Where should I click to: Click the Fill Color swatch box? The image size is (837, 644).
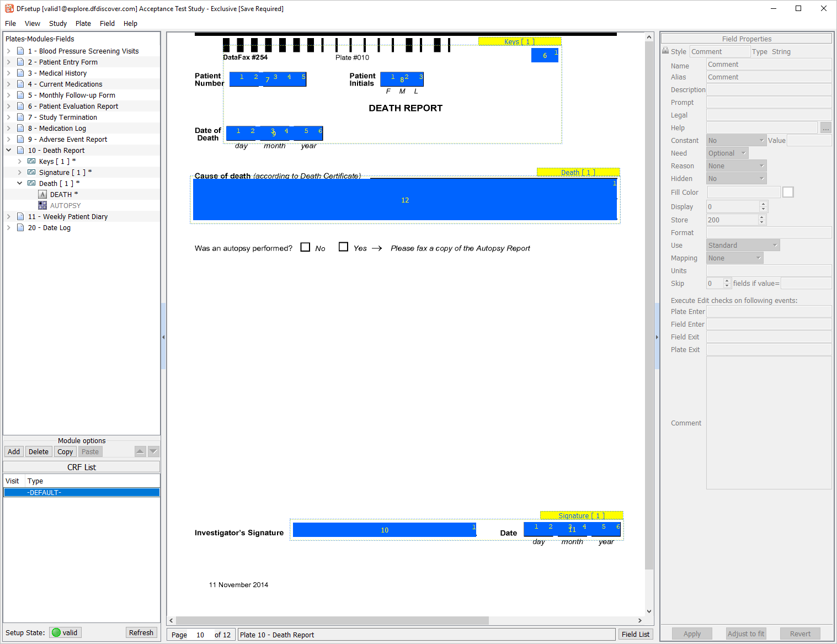click(788, 192)
